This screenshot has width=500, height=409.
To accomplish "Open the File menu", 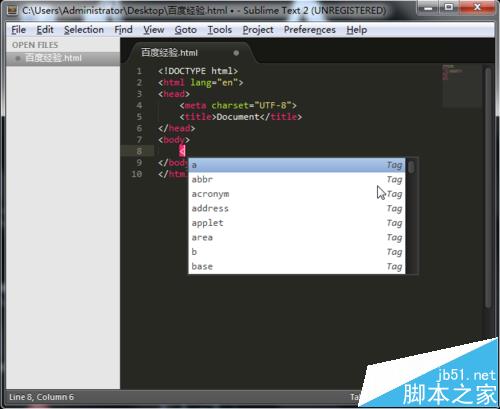I will point(18,30).
